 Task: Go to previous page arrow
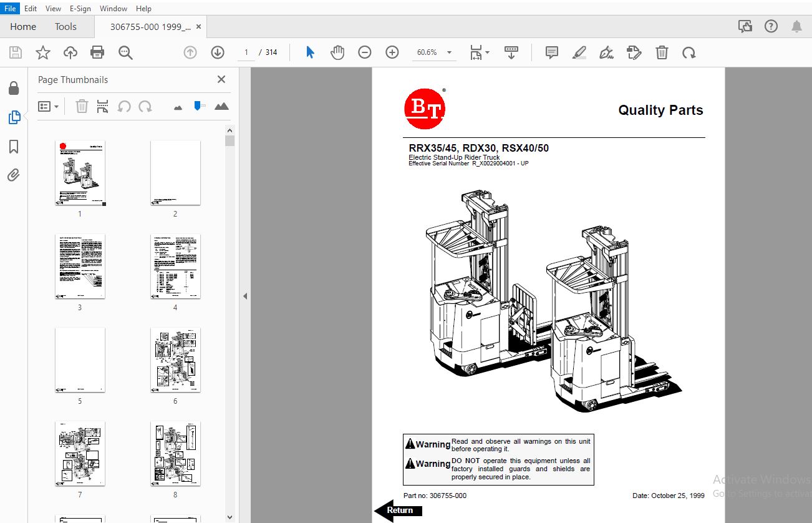point(190,53)
